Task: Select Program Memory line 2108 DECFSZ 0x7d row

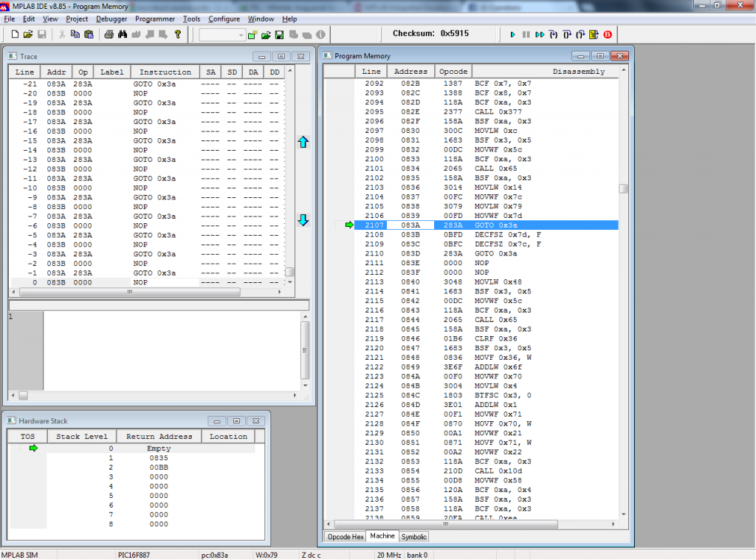Action: (486, 235)
